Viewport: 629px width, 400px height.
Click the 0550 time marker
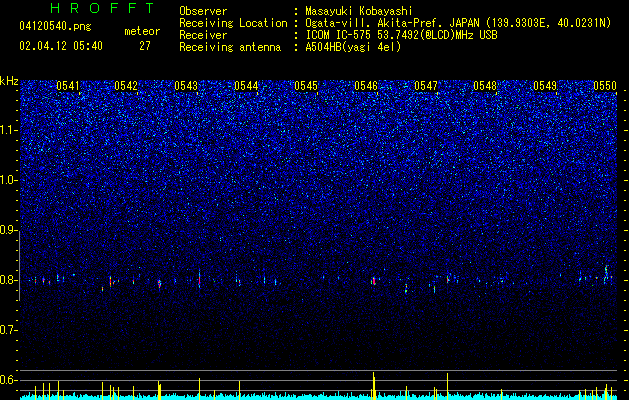coord(605,86)
